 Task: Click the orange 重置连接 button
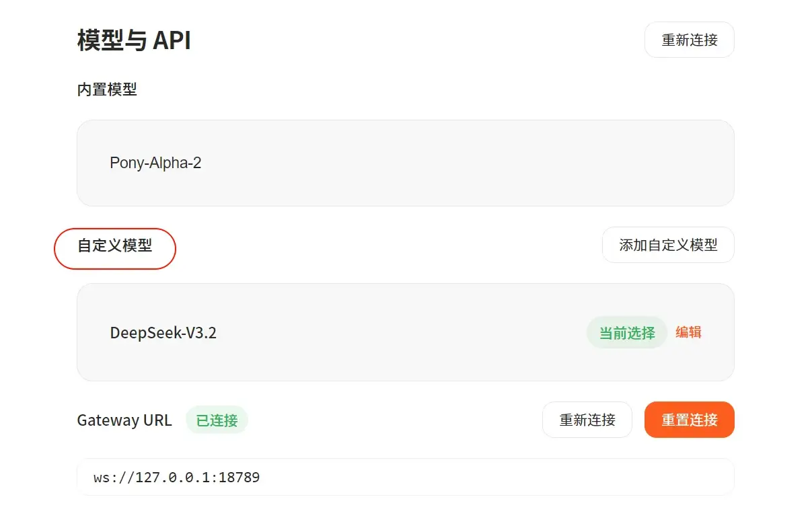pyautogui.click(x=689, y=420)
